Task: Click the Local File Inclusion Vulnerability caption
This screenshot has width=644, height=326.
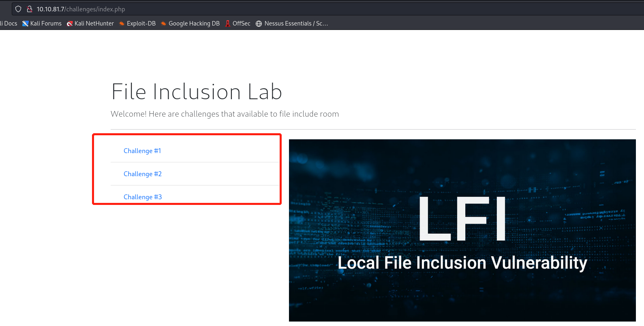Action: (462, 263)
